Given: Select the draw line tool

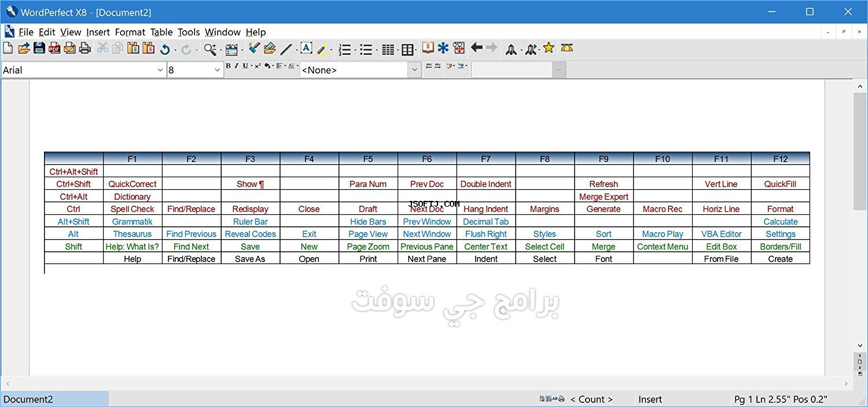Looking at the screenshot, I should point(286,50).
